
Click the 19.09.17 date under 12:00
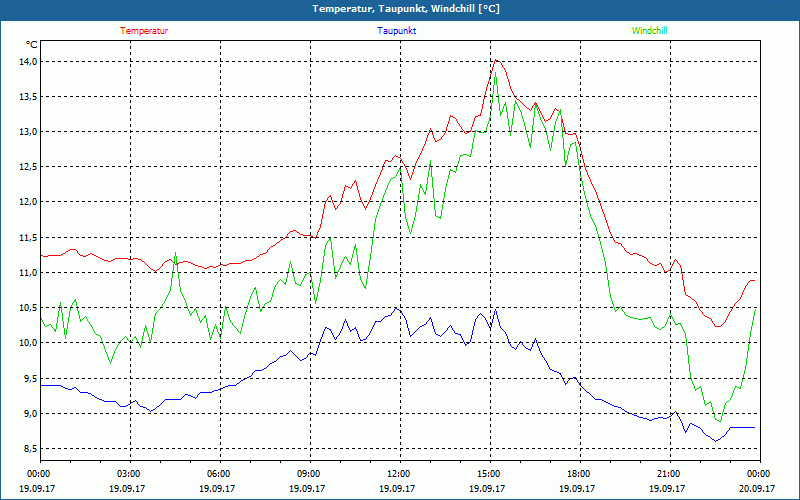(397, 488)
